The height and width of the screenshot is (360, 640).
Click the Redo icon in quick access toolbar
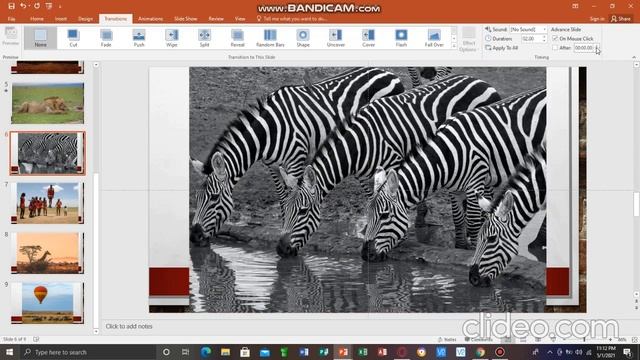(37, 6)
